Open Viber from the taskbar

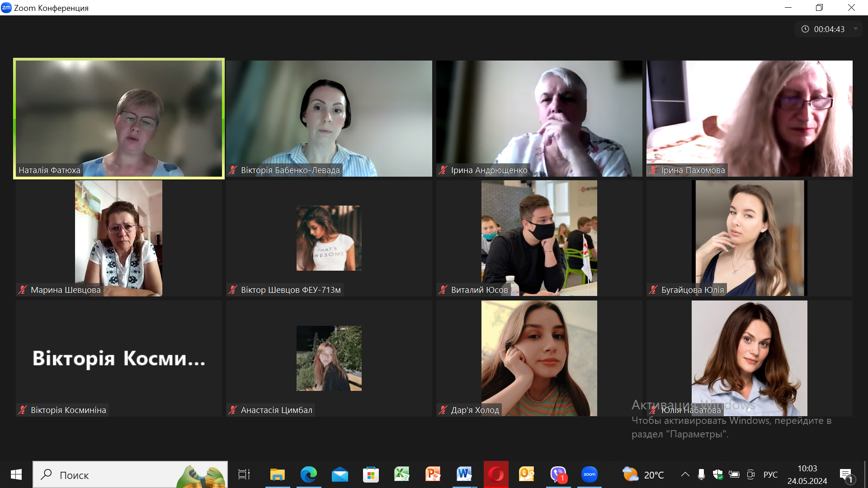tap(558, 474)
